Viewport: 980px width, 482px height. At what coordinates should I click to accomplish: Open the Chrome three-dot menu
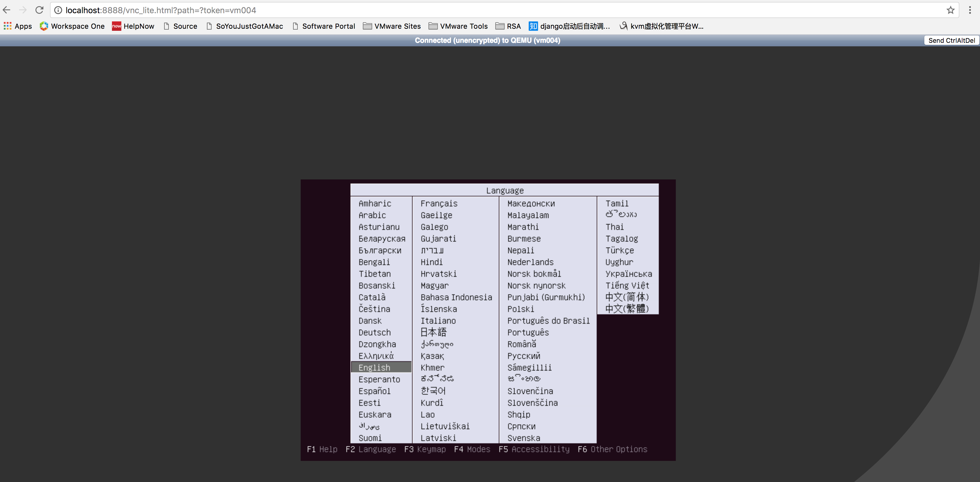coord(970,10)
